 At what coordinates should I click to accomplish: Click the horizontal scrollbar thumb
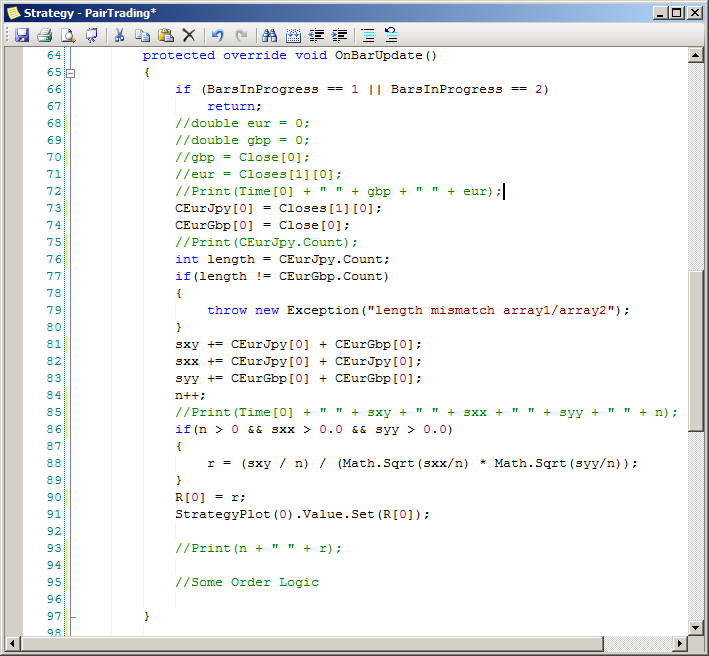click(312, 643)
